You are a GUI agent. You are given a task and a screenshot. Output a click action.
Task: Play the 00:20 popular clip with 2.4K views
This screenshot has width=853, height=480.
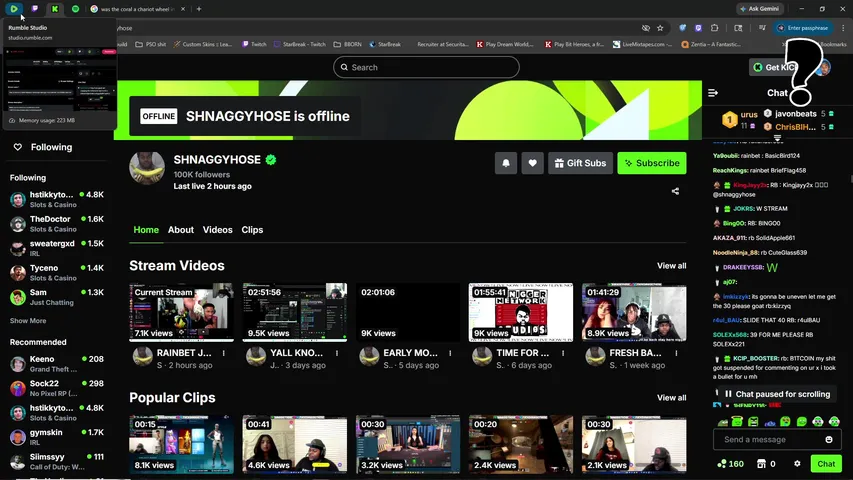(x=521, y=445)
